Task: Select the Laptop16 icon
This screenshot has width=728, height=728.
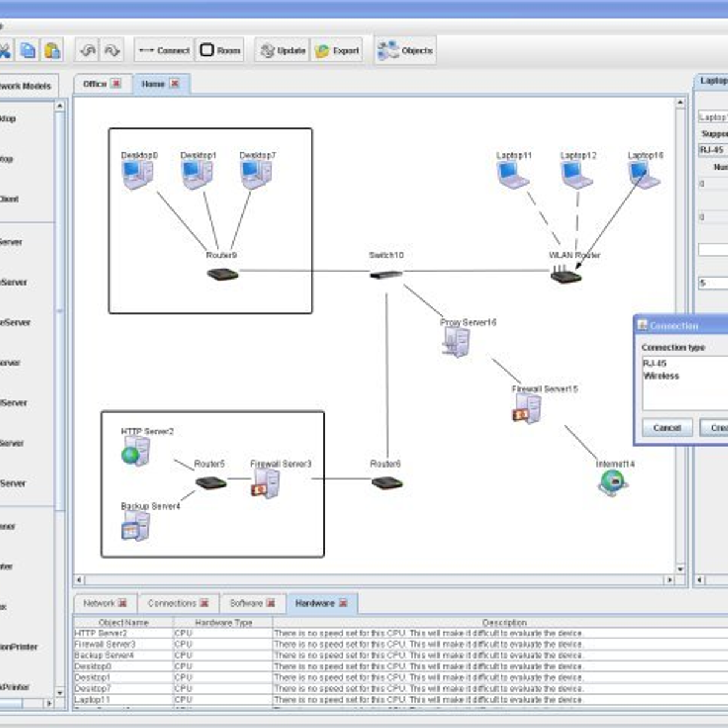Action: pyautogui.click(x=644, y=175)
